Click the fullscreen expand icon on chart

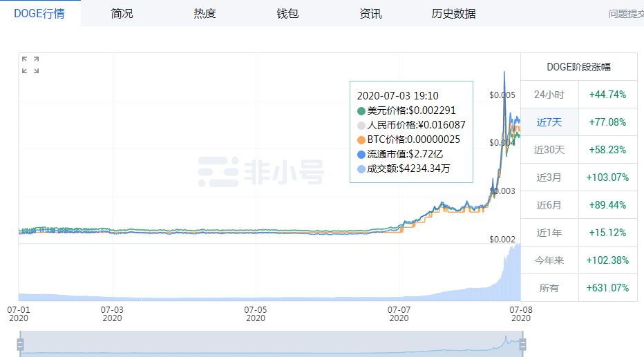[30, 65]
